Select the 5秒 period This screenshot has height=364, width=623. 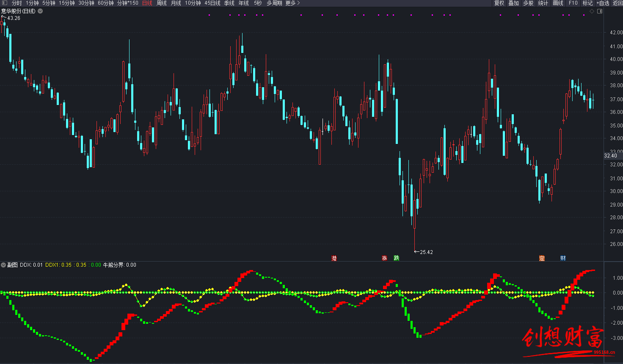coord(258,3)
